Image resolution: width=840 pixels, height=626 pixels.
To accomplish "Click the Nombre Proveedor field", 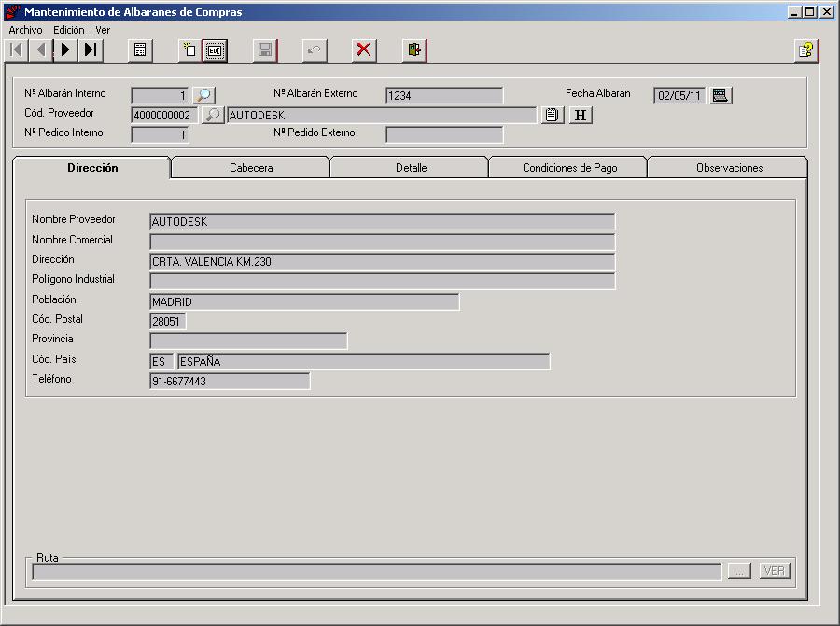I will click(x=383, y=222).
